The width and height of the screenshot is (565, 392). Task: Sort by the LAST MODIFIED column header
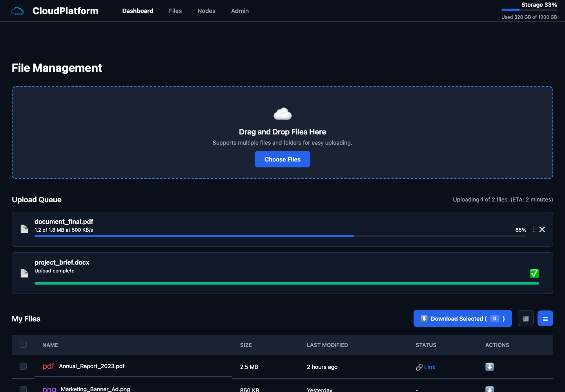coord(327,345)
